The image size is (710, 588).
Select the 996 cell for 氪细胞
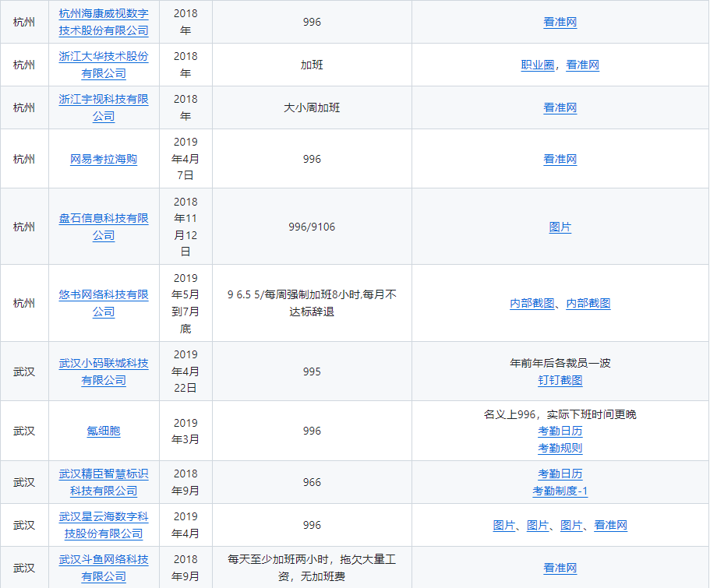312,431
